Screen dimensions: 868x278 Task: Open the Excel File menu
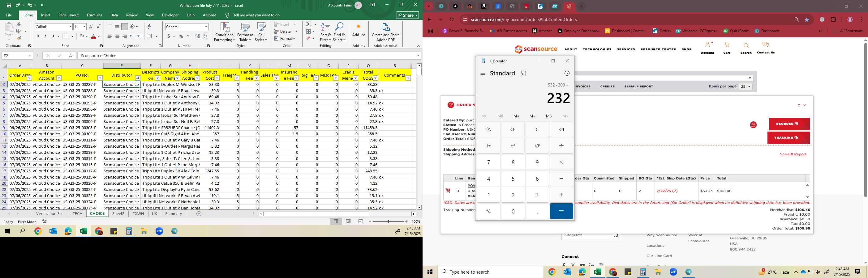(x=9, y=15)
